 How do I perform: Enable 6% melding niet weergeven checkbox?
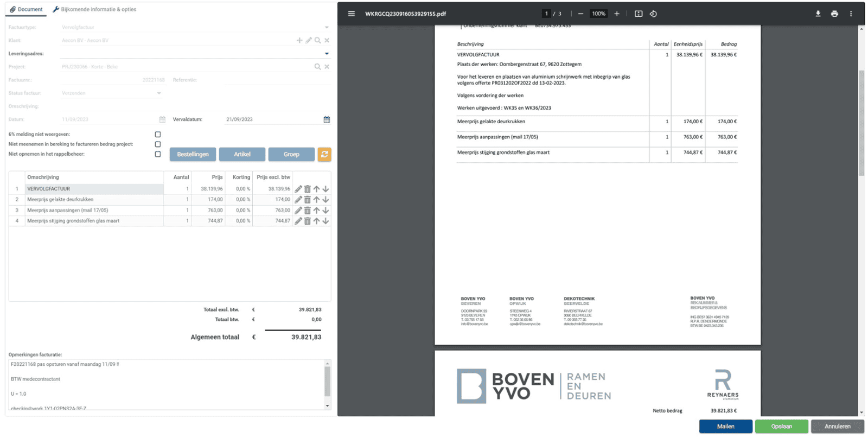tap(158, 135)
